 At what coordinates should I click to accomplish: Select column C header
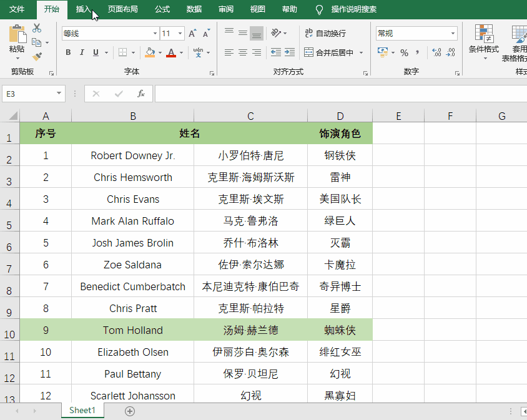tap(250, 116)
